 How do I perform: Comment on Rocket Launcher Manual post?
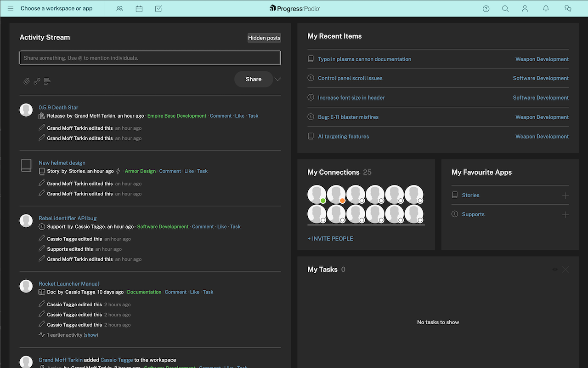point(176,292)
